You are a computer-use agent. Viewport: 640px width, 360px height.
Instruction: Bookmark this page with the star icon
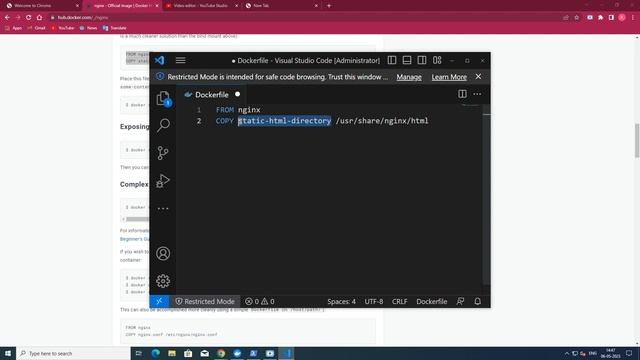(577, 18)
